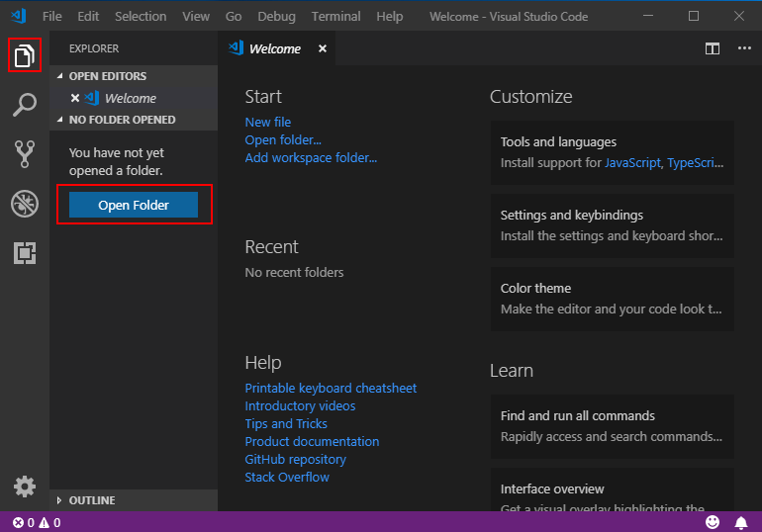Open the Debug view icon
The width and height of the screenshot is (762, 532).
pyautogui.click(x=25, y=204)
